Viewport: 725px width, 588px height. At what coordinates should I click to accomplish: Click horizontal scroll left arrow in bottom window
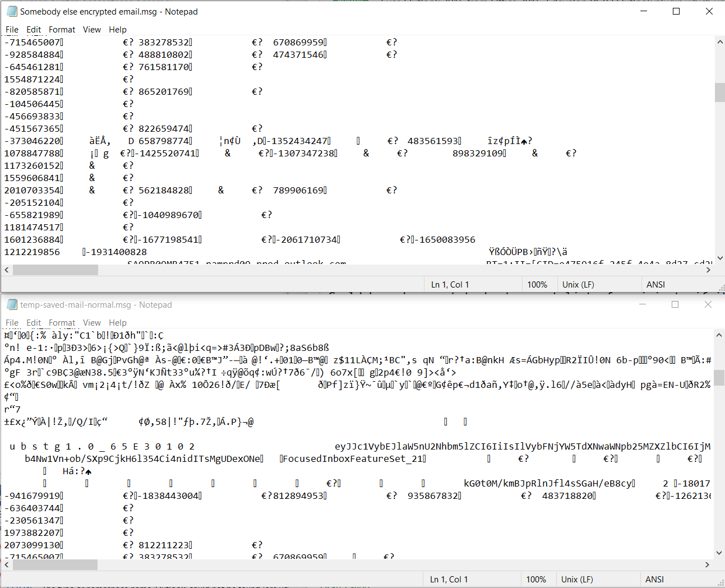[7, 564]
